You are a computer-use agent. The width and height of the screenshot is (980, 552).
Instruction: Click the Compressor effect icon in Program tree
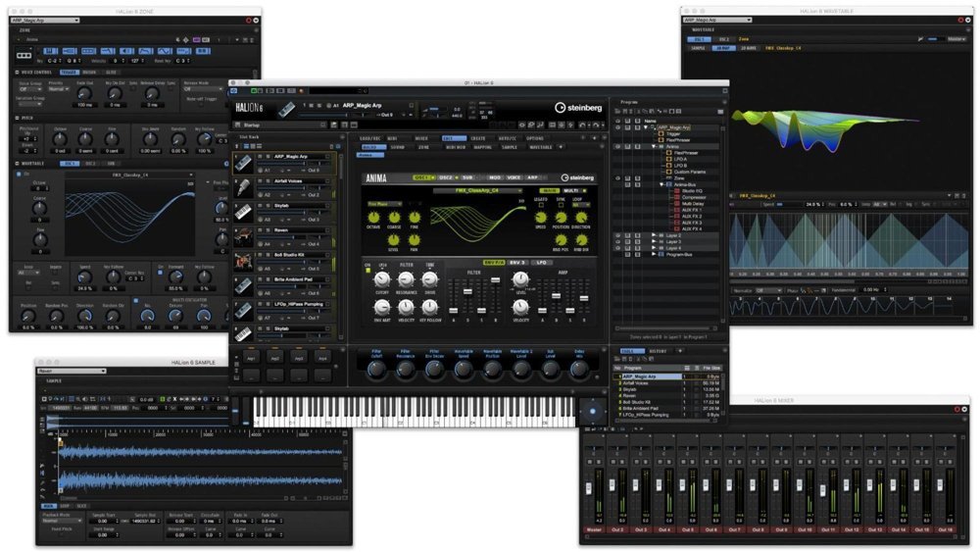pos(675,197)
